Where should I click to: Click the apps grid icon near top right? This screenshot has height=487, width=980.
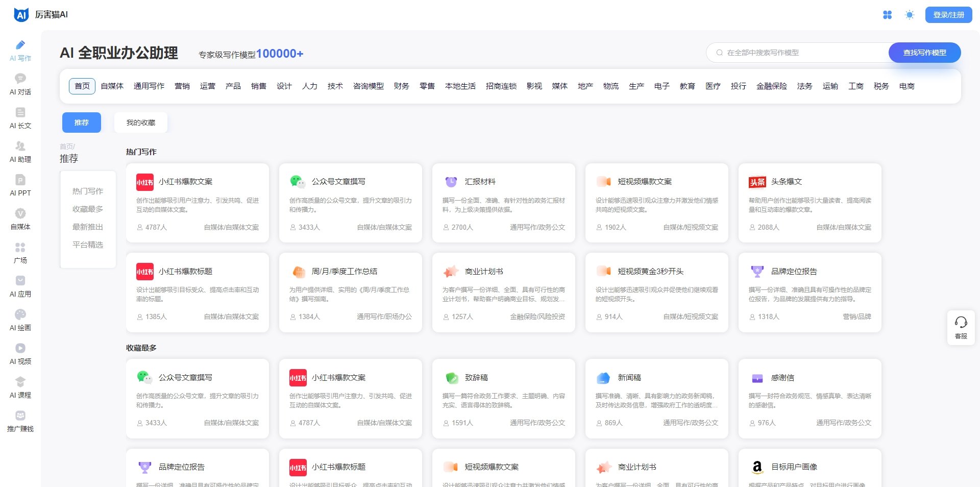click(888, 15)
